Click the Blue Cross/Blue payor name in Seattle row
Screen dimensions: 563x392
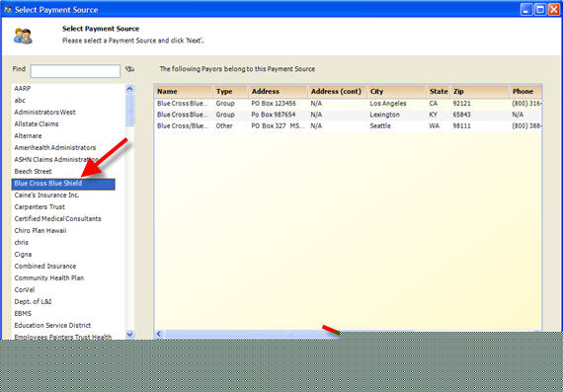183,126
